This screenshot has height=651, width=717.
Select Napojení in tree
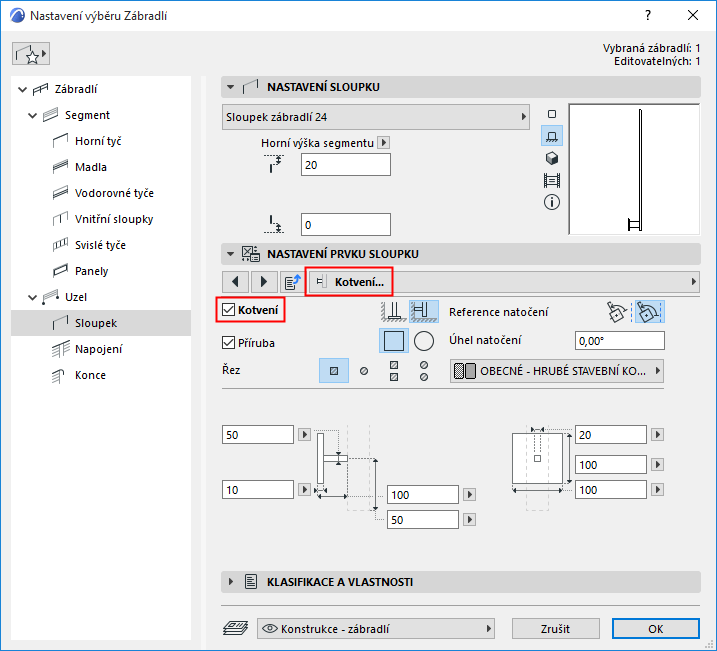pos(98,349)
